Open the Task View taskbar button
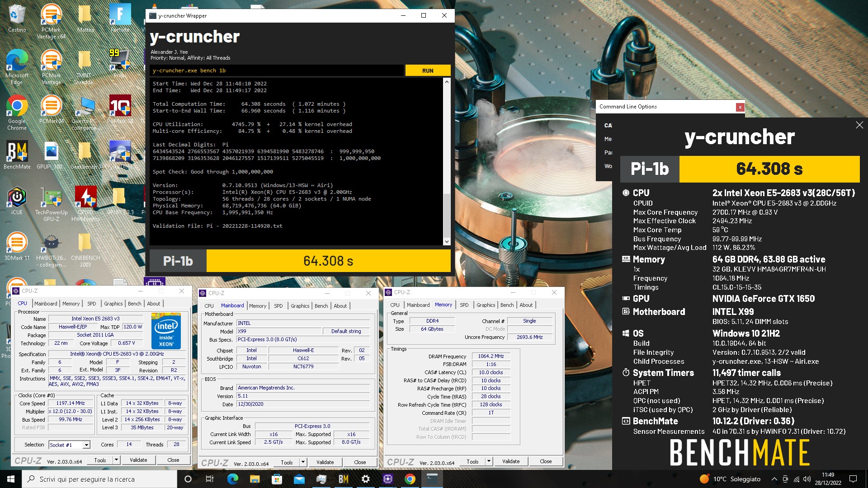Screen dimensions: 868x488 (210, 479)
